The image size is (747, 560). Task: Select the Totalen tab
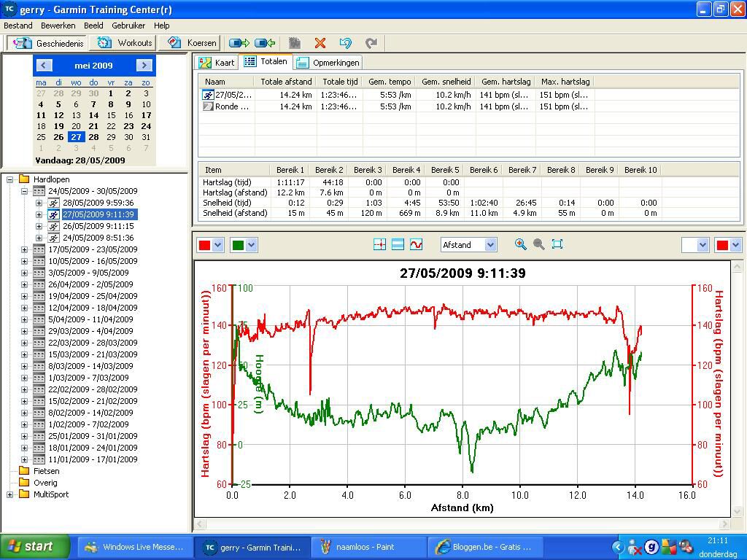click(266, 61)
